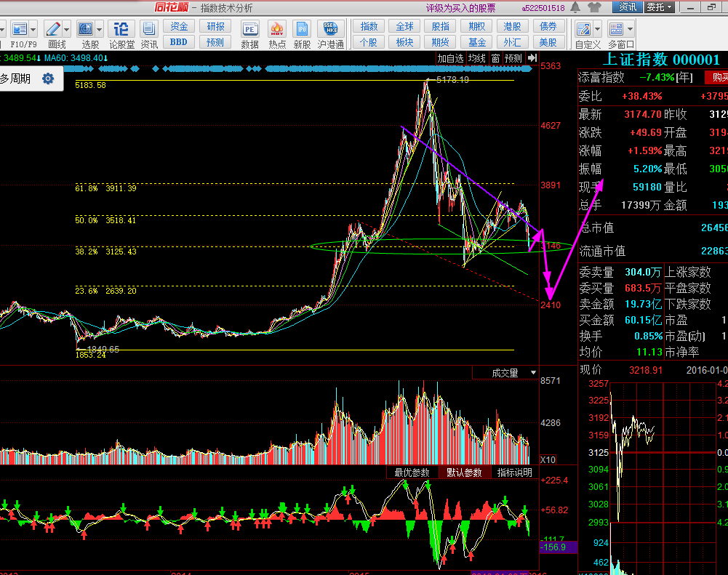Click the 评级为买入的股票 link
Image resolution: width=728 pixels, height=575 pixels.
460,8
